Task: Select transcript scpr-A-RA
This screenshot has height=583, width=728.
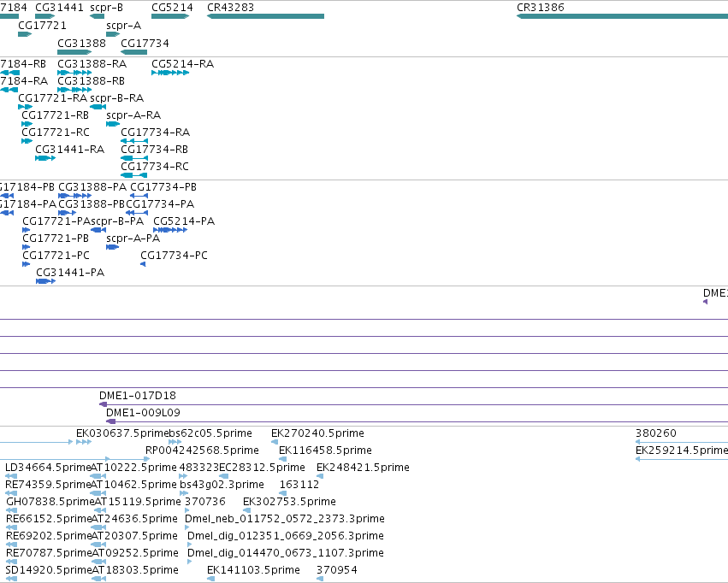Action: [113, 124]
